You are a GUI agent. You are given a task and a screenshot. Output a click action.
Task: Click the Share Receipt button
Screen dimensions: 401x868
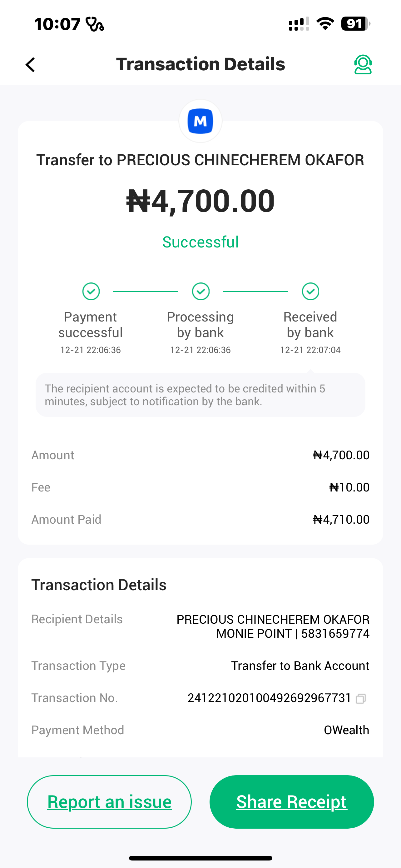[292, 802]
